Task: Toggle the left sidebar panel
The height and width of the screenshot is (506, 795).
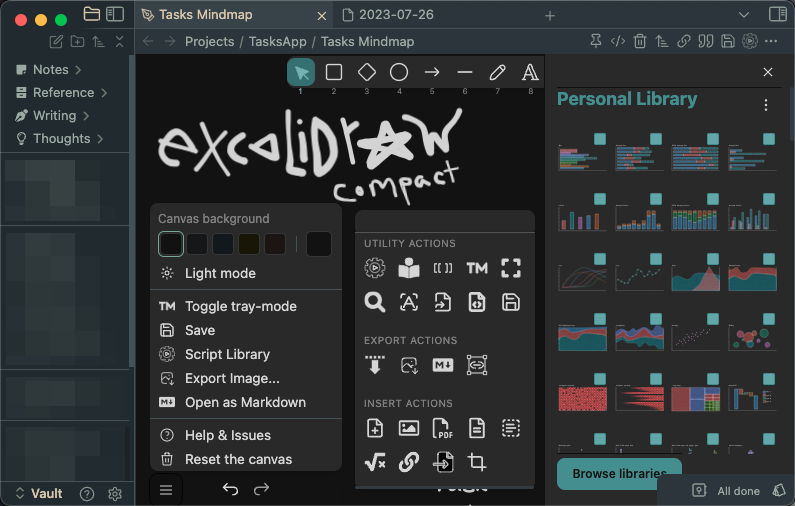Action: coord(115,14)
